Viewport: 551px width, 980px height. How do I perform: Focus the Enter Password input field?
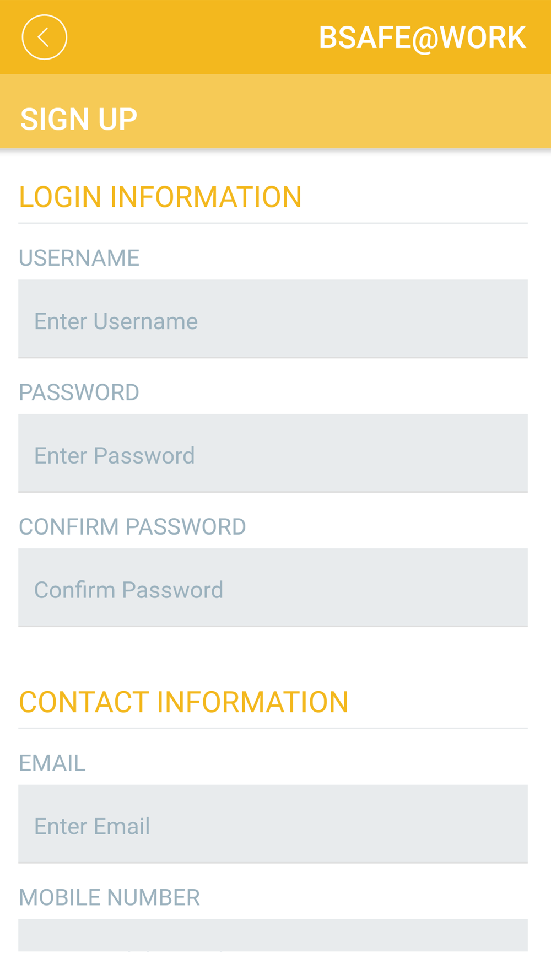point(273,453)
